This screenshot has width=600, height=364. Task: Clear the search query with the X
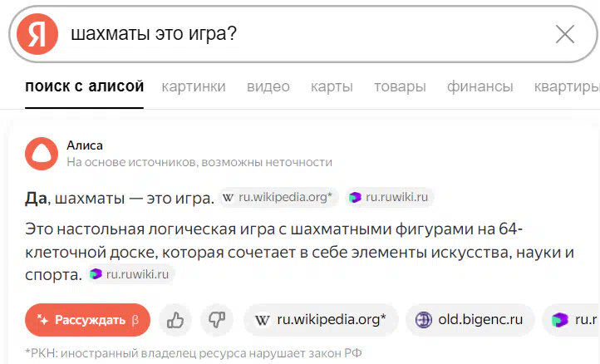click(565, 34)
